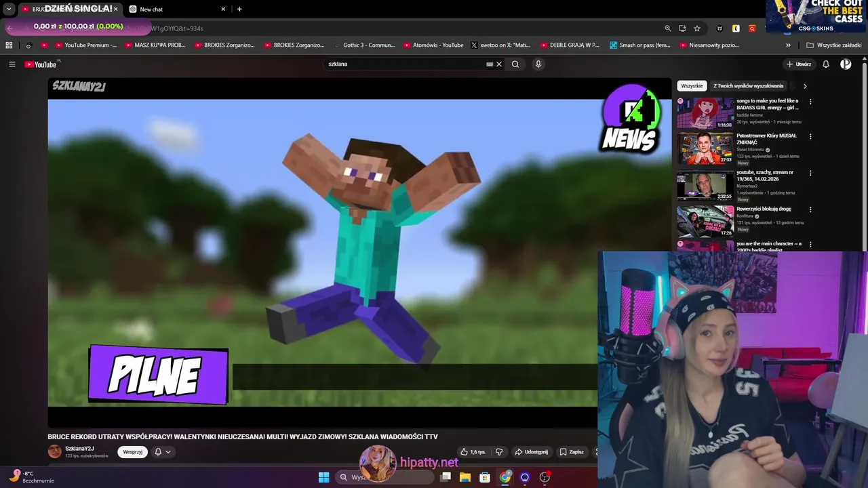Click the Udostępnij share button
This screenshot has width=868, height=488.
pyautogui.click(x=531, y=452)
